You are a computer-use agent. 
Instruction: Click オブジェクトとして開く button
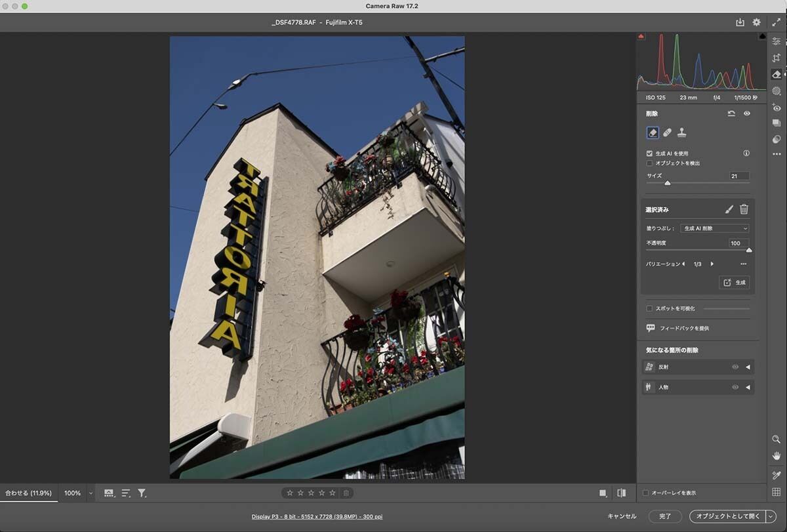click(x=727, y=516)
